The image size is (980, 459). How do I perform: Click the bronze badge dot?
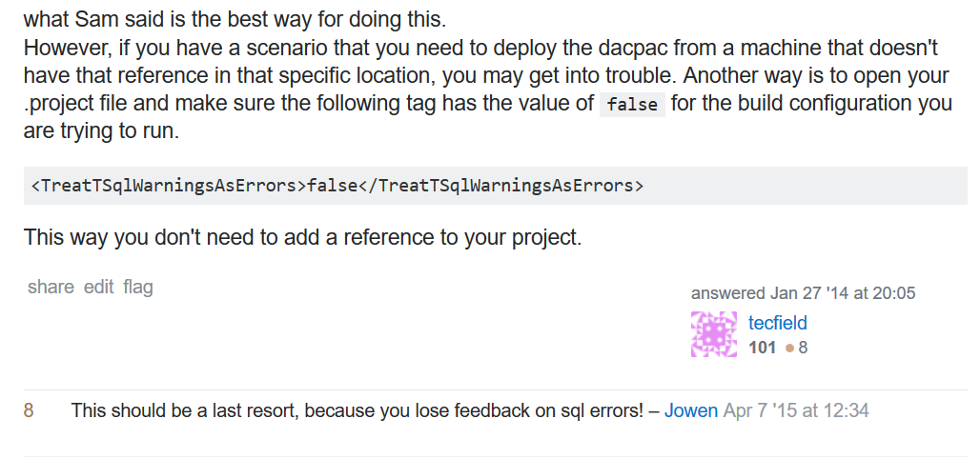(789, 349)
